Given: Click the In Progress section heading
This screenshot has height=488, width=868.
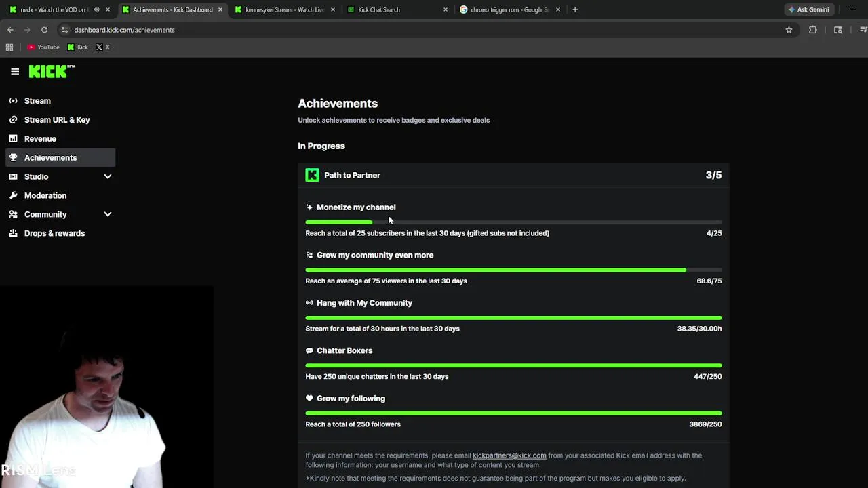Looking at the screenshot, I should (x=321, y=146).
